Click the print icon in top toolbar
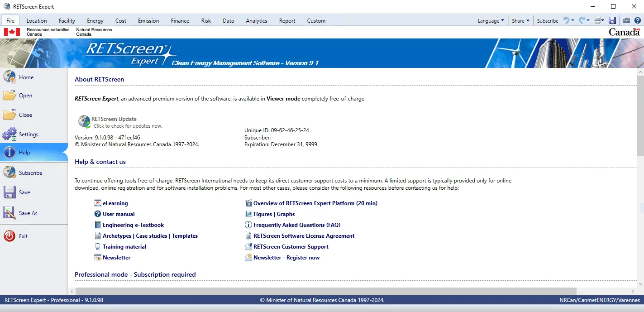Screen dimensions: 644x312 pos(598,20)
